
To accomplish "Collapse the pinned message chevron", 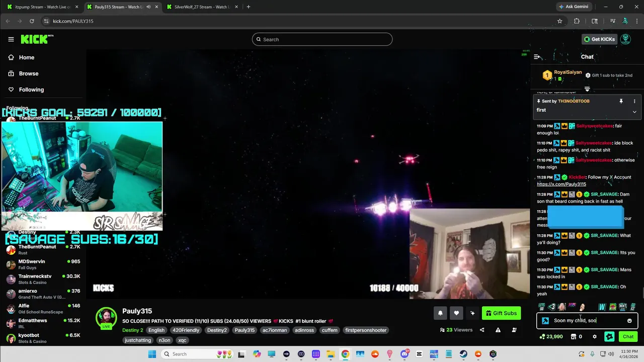I will pyautogui.click(x=634, y=112).
